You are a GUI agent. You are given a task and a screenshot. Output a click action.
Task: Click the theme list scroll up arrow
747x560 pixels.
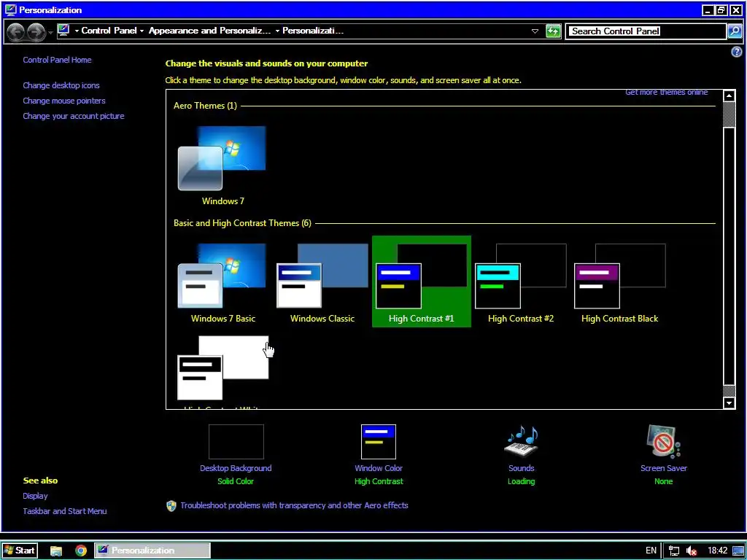[729, 96]
